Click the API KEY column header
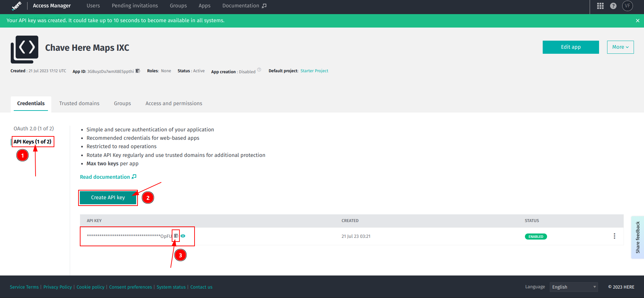 [94, 221]
